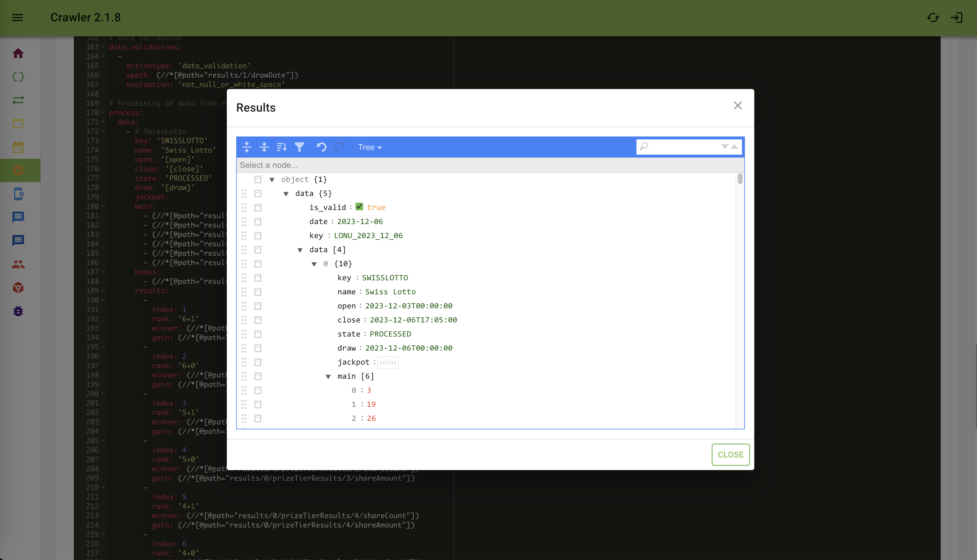Viewport: 977px width, 560px height.
Task: Open the hamburger menu
Action: pyautogui.click(x=18, y=18)
